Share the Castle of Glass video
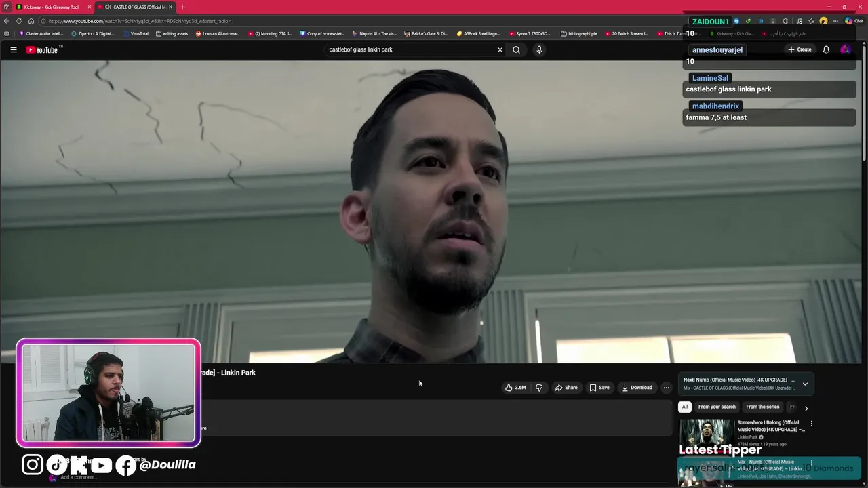 pyautogui.click(x=566, y=388)
